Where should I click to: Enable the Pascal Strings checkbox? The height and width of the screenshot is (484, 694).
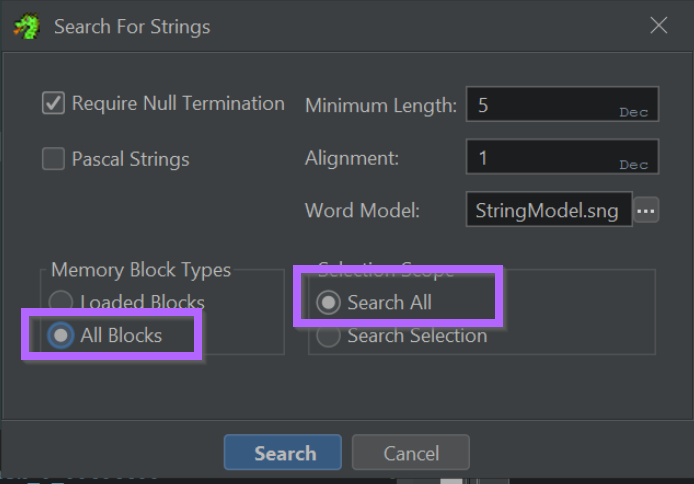[54, 159]
